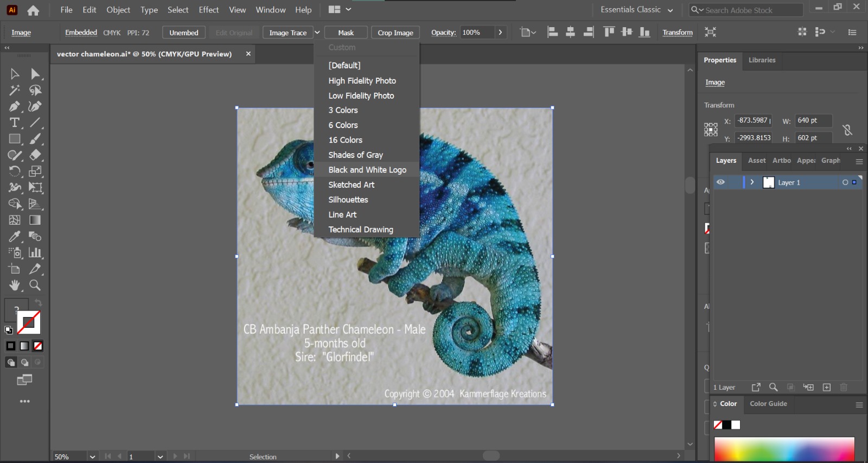
Task: Set fill mode to None button
Action: pos(38,346)
